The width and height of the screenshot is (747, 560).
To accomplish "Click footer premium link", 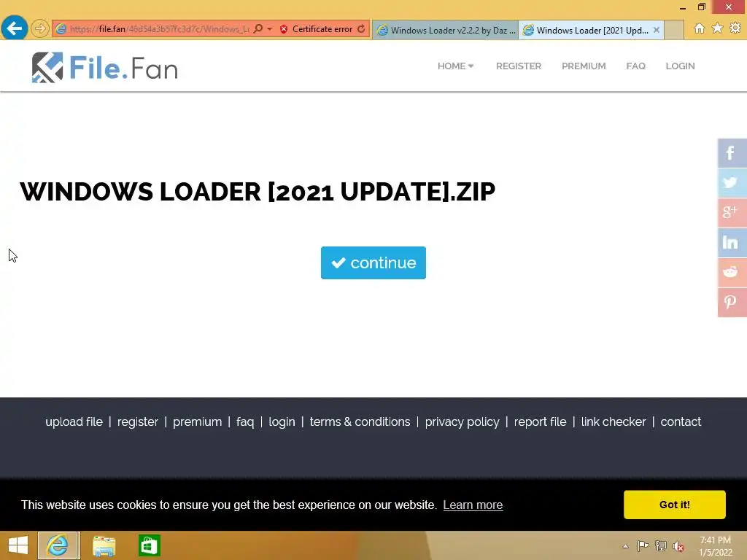I will pyautogui.click(x=197, y=422).
